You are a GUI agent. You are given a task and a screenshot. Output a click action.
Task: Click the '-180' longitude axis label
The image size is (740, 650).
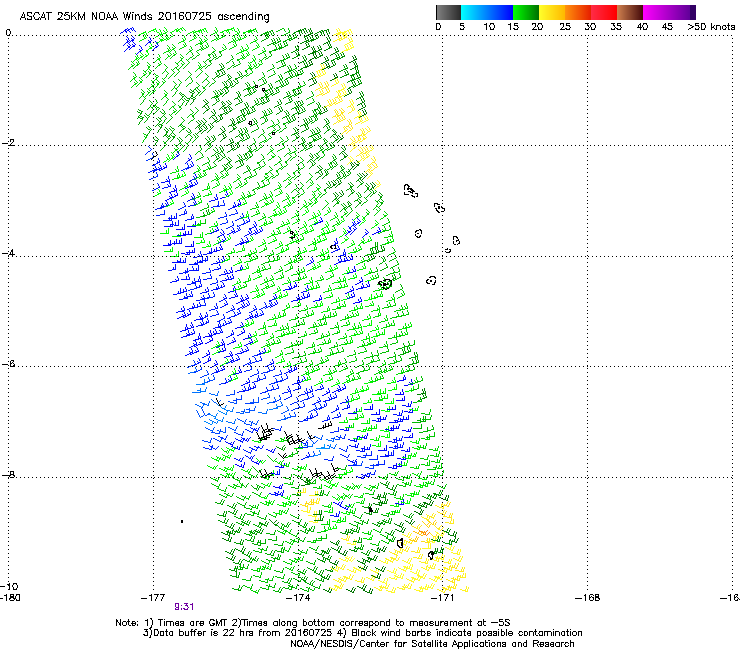(10, 598)
